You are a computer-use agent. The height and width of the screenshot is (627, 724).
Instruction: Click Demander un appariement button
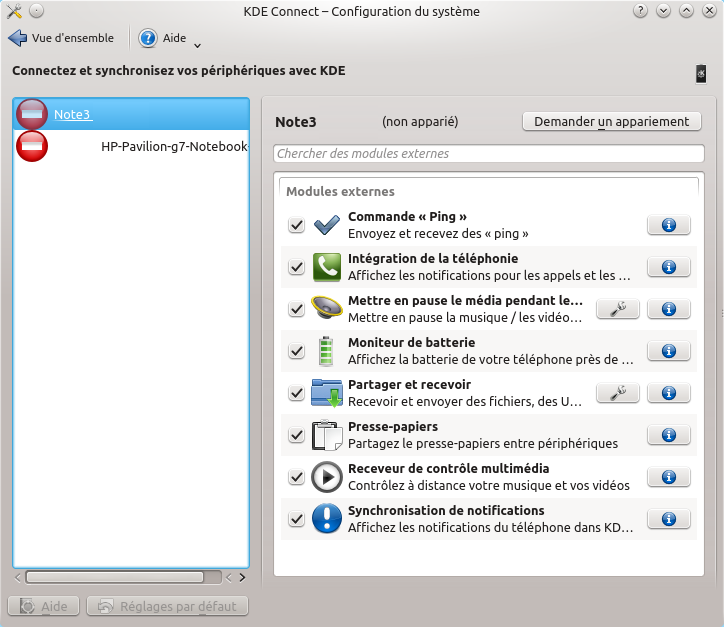611,121
